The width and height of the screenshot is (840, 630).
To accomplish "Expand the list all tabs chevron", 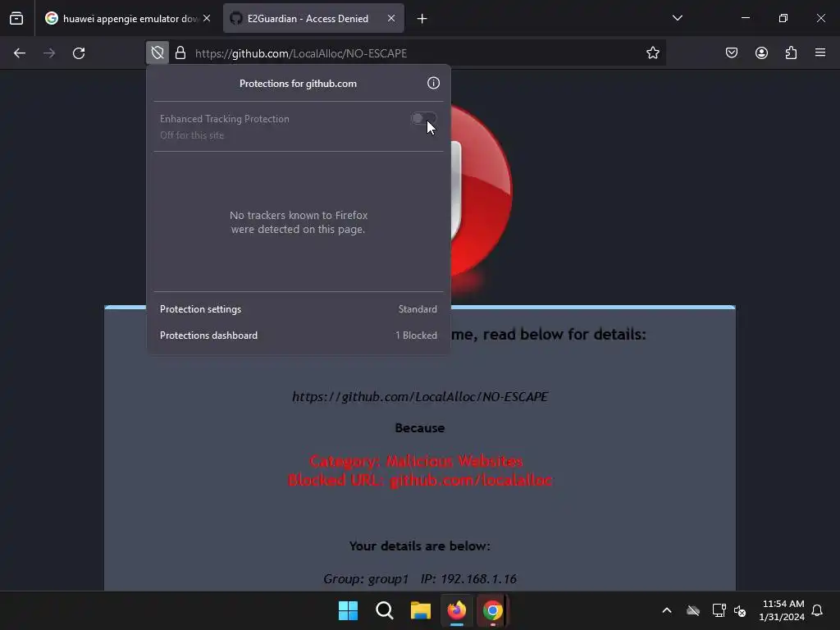I will click(x=677, y=18).
